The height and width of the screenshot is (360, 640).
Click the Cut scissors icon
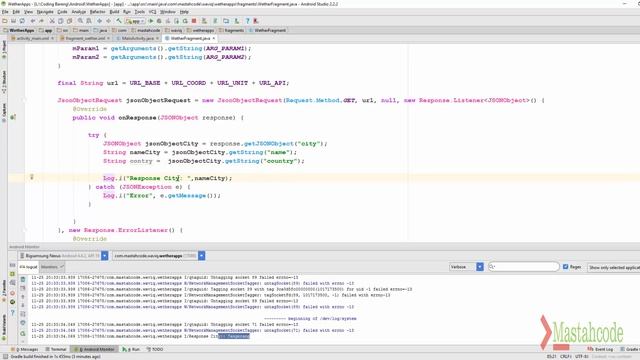[52, 21]
